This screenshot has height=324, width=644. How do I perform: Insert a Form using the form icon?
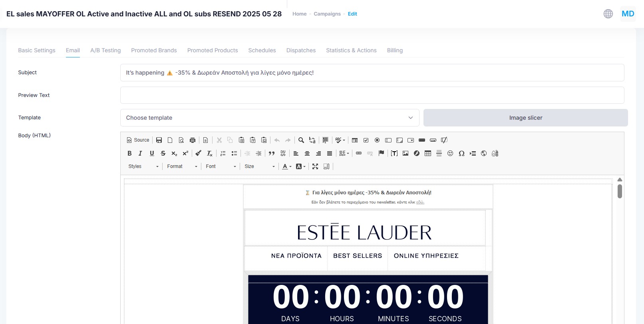[355, 140]
